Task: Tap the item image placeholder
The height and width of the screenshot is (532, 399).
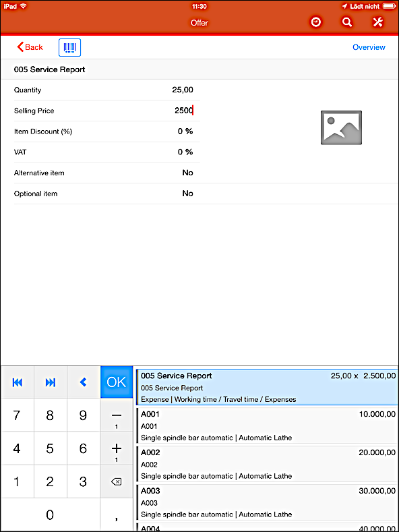Action: point(341,127)
